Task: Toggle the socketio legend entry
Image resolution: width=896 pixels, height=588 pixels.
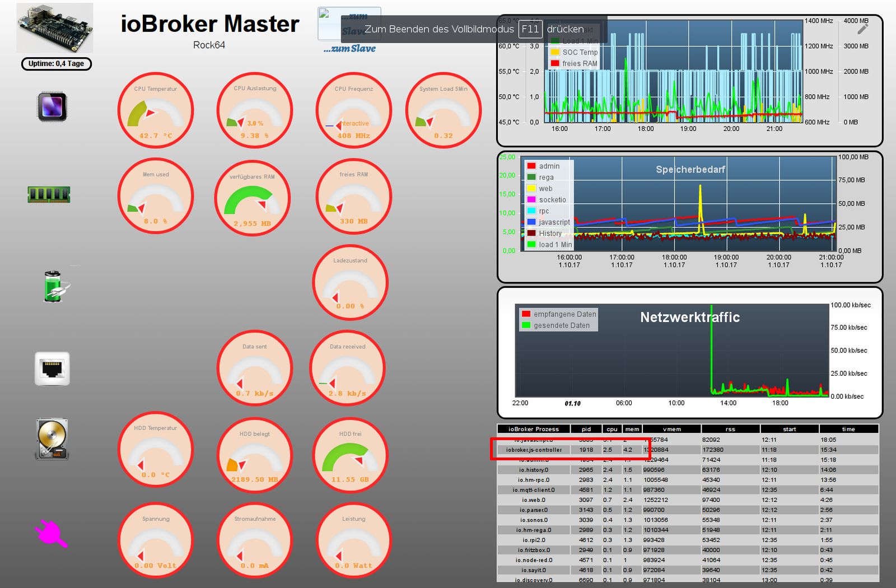Action: 547,200
